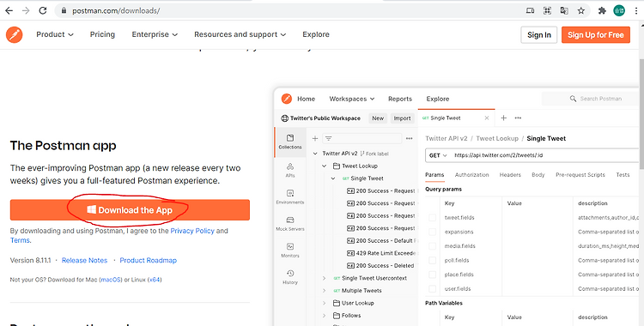Switch to the Body tab
Image resolution: width=644 pixels, height=326 pixels.
pyautogui.click(x=538, y=175)
